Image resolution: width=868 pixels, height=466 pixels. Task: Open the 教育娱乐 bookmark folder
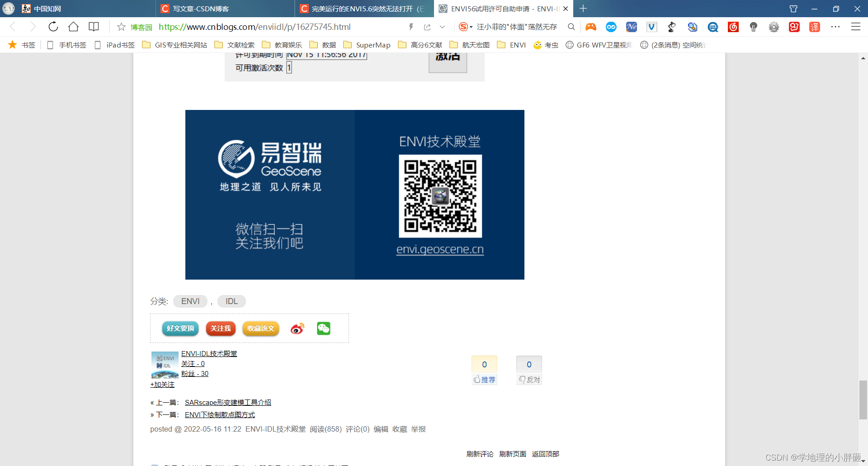coord(282,45)
